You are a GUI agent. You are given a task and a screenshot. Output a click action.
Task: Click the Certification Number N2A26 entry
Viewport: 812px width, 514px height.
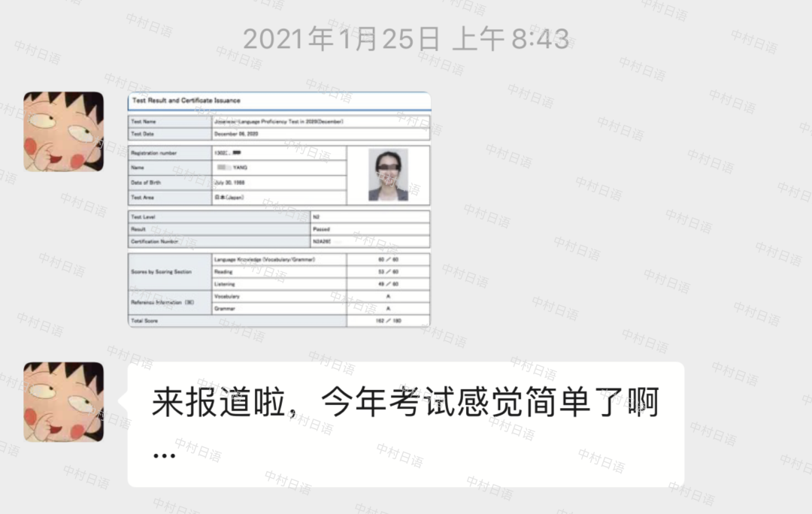pyautogui.click(x=322, y=241)
